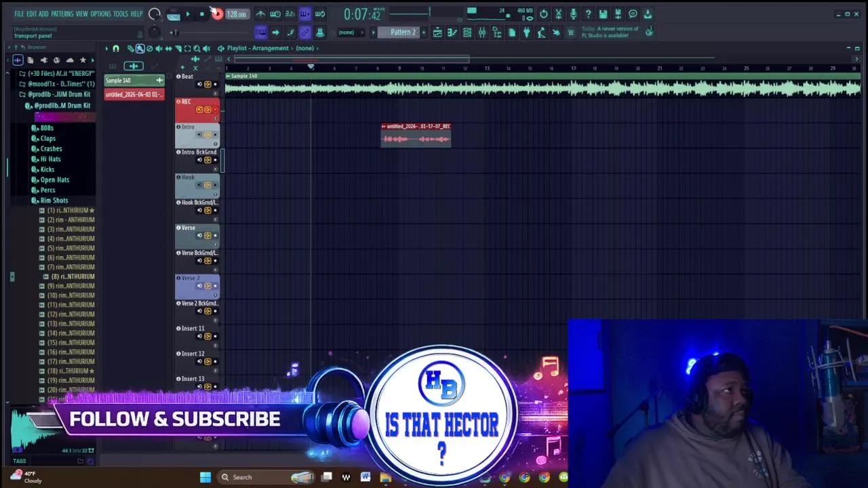Open the chat bubble icon in toolbar

[x=633, y=14]
